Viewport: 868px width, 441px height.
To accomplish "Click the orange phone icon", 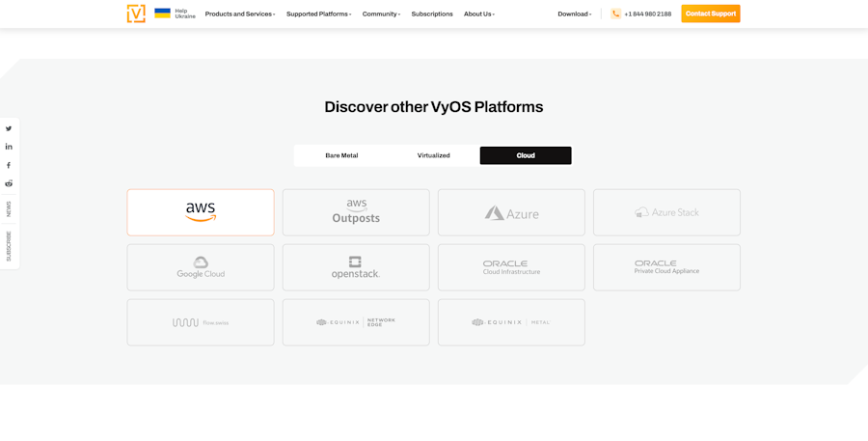I will [x=615, y=14].
